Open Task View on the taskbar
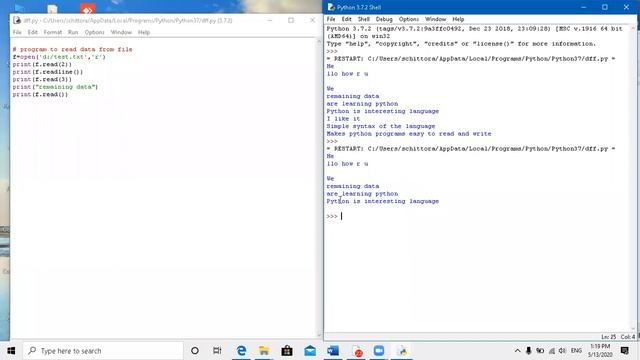 (x=217, y=351)
